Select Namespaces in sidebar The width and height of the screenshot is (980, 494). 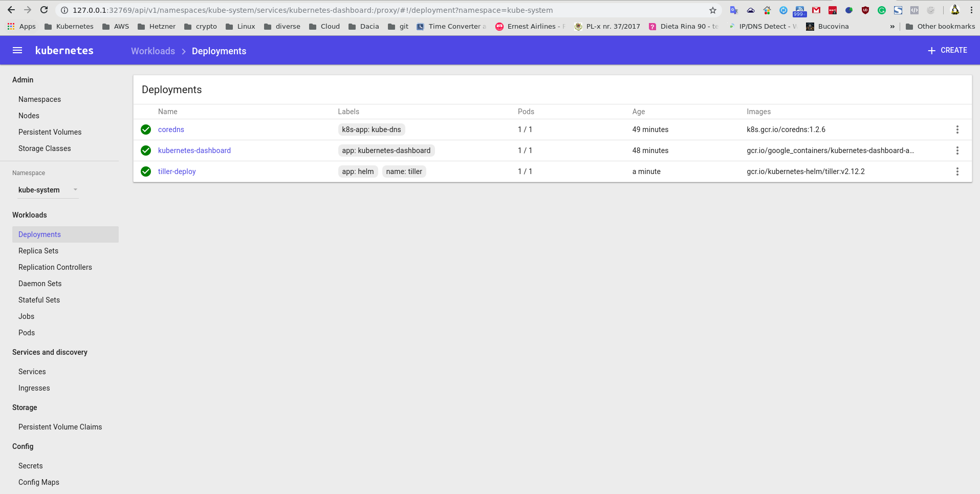coord(39,99)
